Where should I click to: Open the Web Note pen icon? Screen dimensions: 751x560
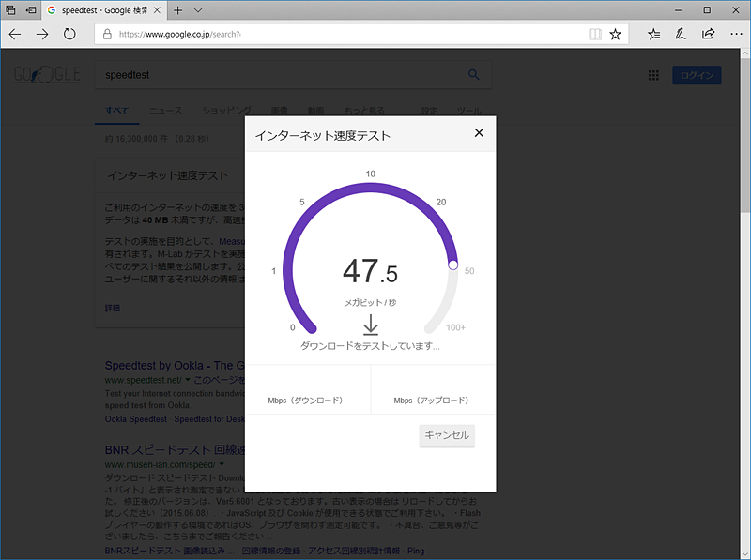tap(681, 34)
